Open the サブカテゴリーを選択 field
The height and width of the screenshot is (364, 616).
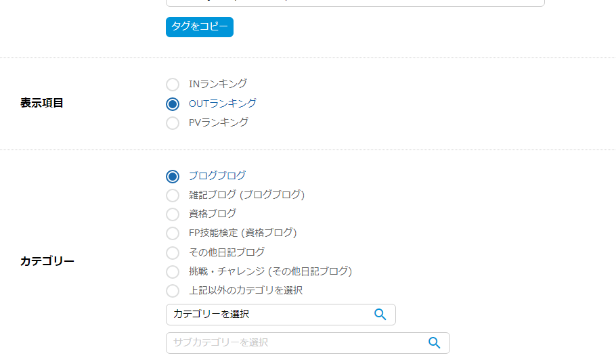tap(307, 343)
